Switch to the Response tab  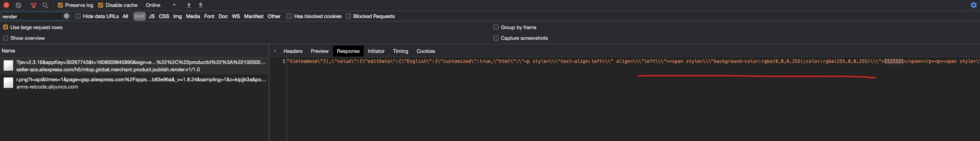tap(348, 51)
